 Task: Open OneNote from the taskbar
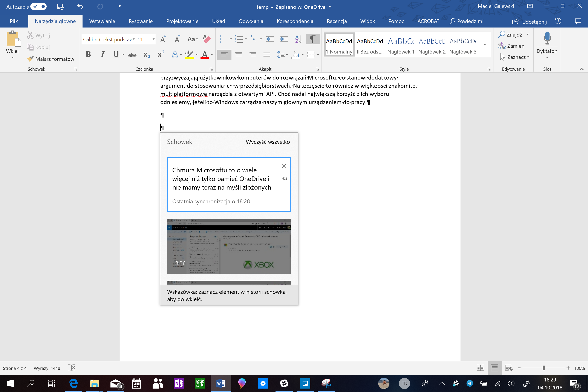pos(179,383)
